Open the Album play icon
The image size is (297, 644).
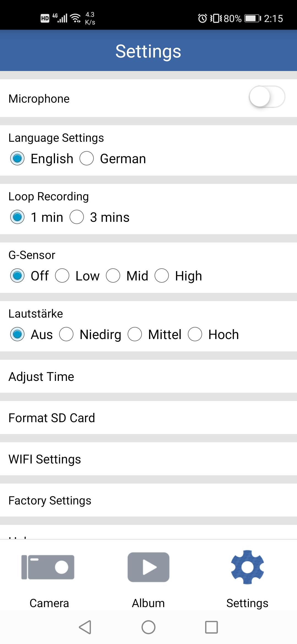click(x=148, y=567)
